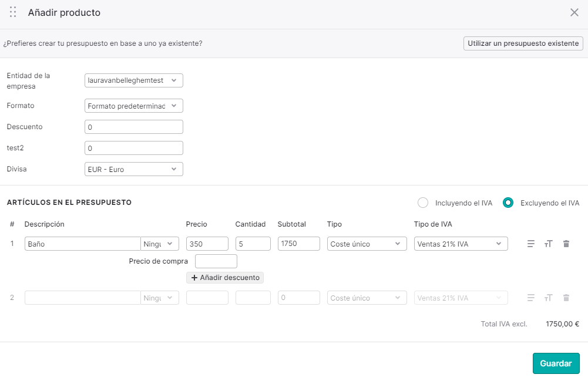Screen dimensions: 588x381
Task: Open the Ningu dropdown in row 1
Action: (x=160, y=244)
